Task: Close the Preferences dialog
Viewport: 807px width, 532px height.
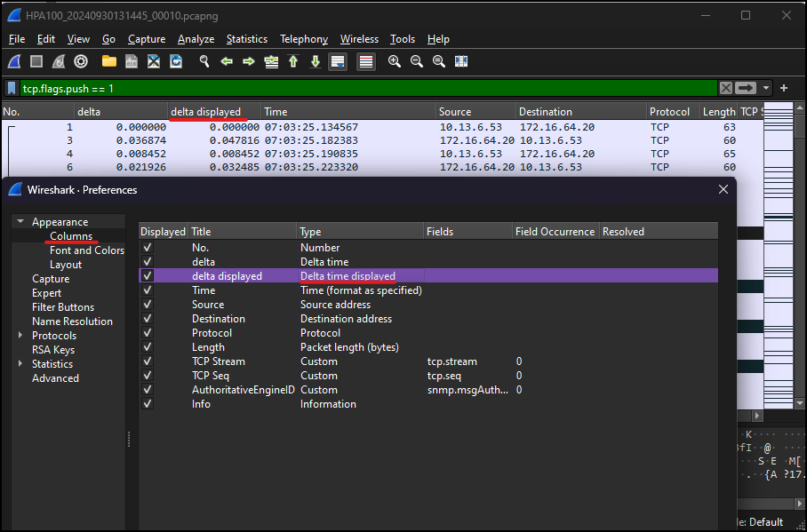Action: tap(723, 189)
